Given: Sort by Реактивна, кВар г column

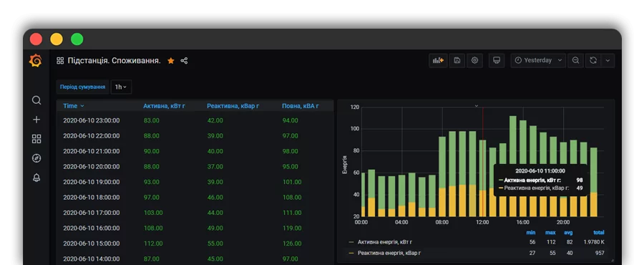Looking at the screenshot, I should coord(233,106).
